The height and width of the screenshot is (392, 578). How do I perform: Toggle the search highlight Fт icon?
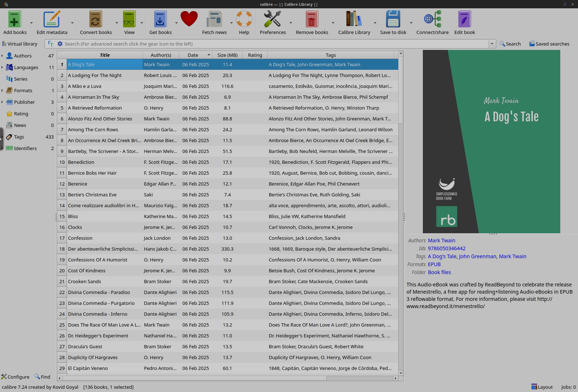pos(51,44)
